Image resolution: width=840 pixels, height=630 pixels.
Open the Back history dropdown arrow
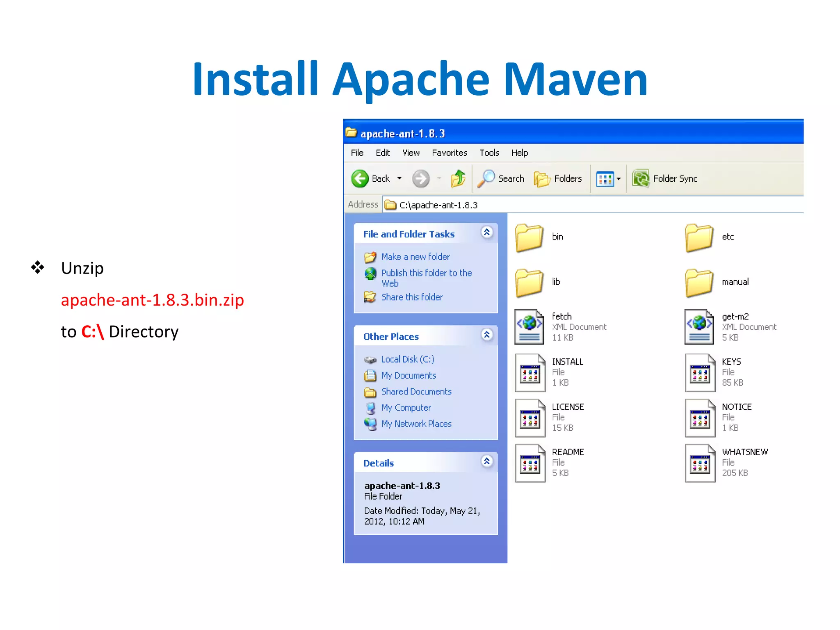point(399,178)
